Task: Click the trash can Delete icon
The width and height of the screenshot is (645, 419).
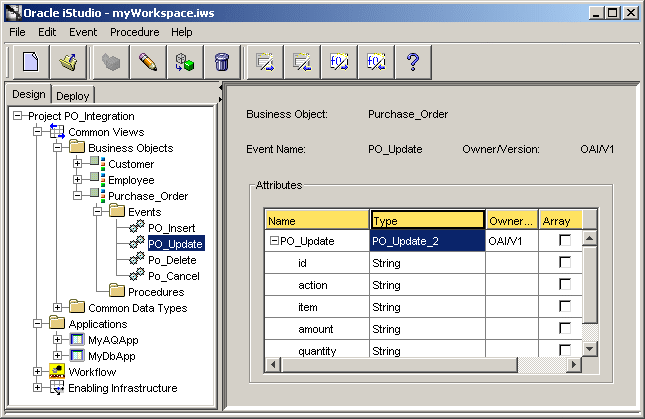Action: pyautogui.click(x=222, y=62)
